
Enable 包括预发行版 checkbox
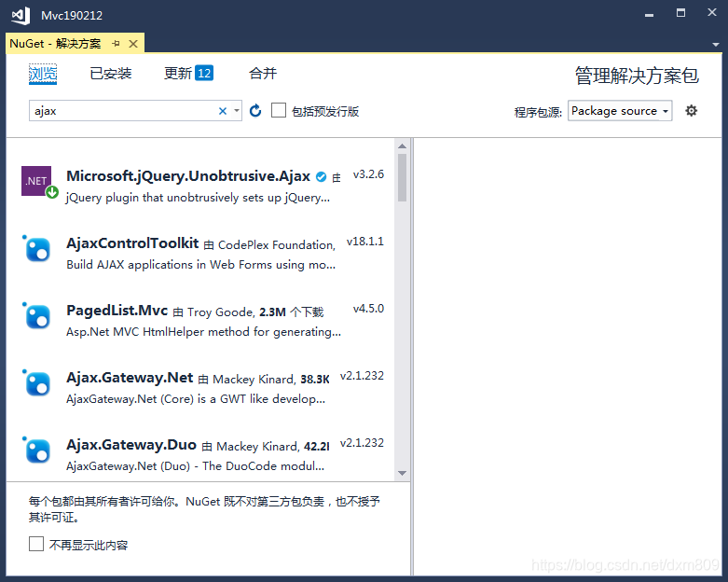tap(279, 111)
